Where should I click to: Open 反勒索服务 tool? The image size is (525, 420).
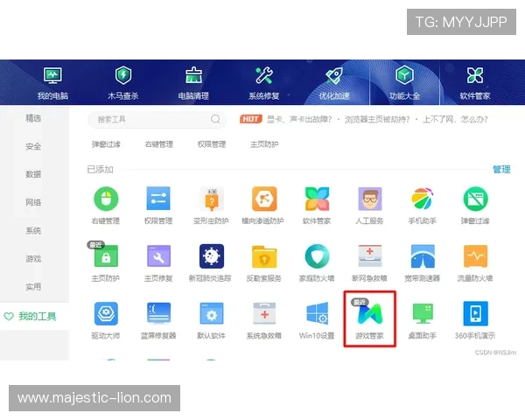pos(264,262)
